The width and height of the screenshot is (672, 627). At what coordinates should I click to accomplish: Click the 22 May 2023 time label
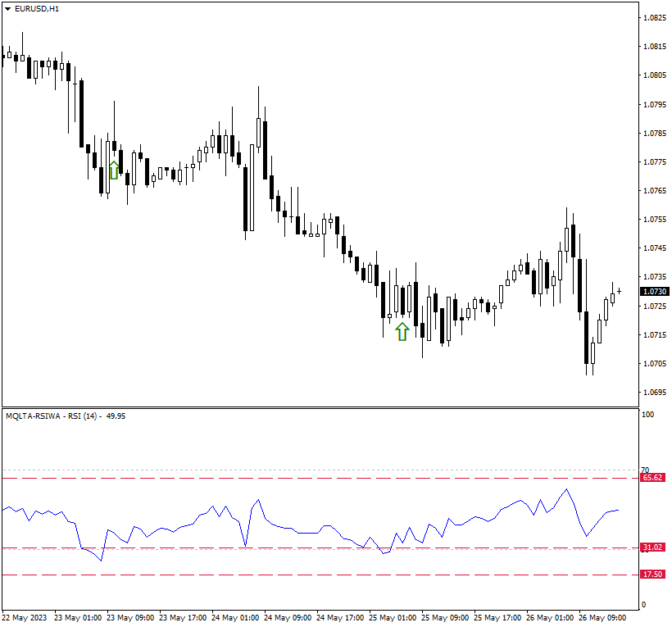[25, 618]
